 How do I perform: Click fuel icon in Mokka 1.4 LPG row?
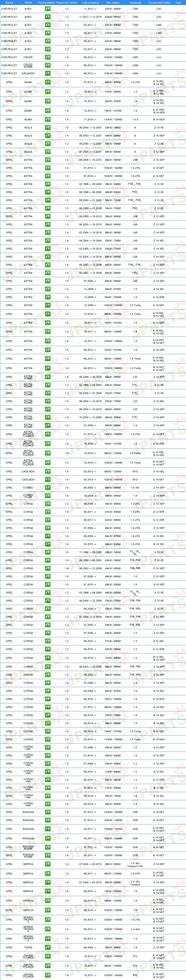48,919
